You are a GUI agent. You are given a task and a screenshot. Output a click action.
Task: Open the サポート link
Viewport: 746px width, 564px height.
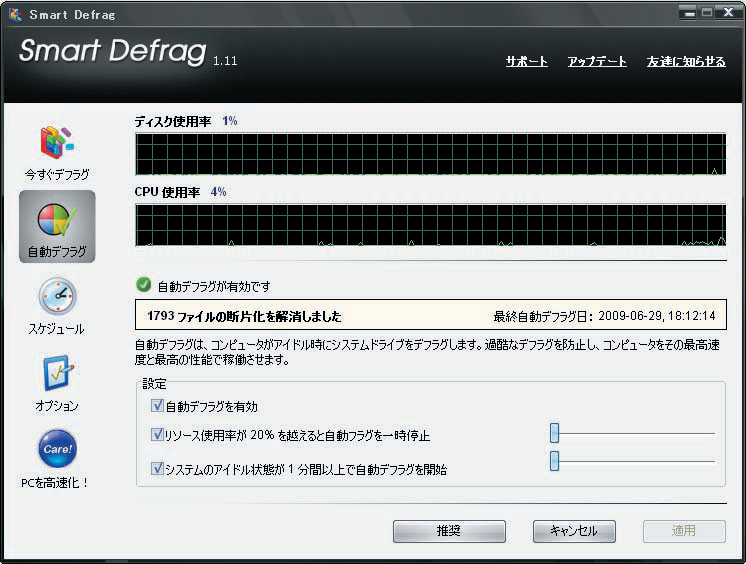526,61
